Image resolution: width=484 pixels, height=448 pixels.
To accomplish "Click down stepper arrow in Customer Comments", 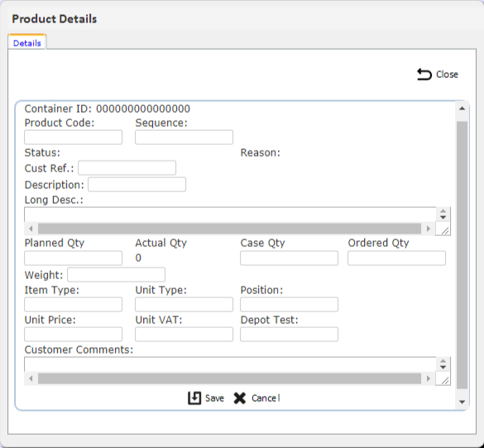I will 443,367.
